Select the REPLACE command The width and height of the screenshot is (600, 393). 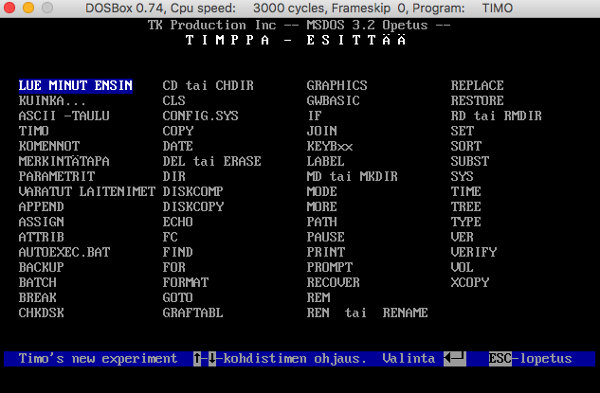coord(477,85)
